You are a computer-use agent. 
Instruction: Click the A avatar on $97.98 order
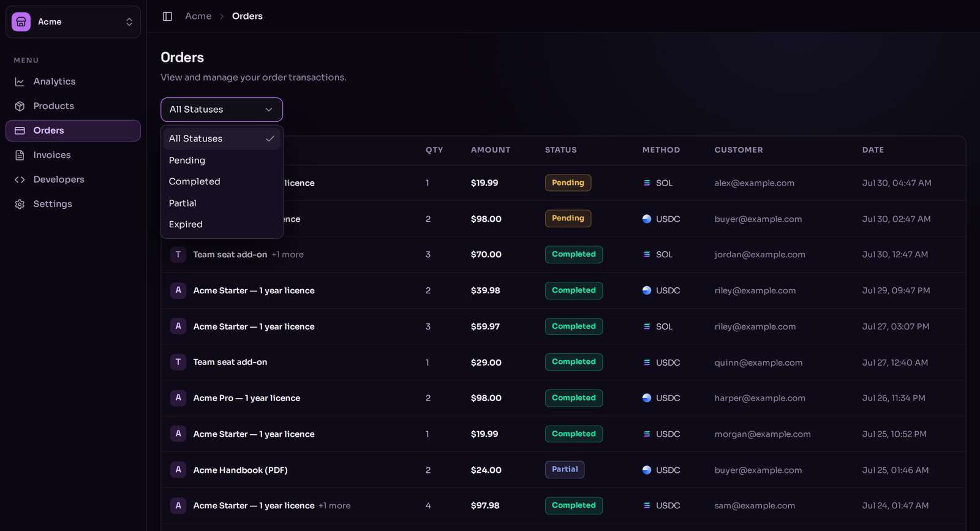pyautogui.click(x=178, y=505)
